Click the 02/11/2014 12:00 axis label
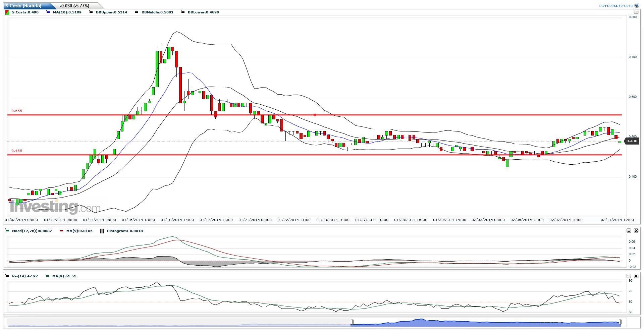The image size is (644, 331). coord(617,220)
